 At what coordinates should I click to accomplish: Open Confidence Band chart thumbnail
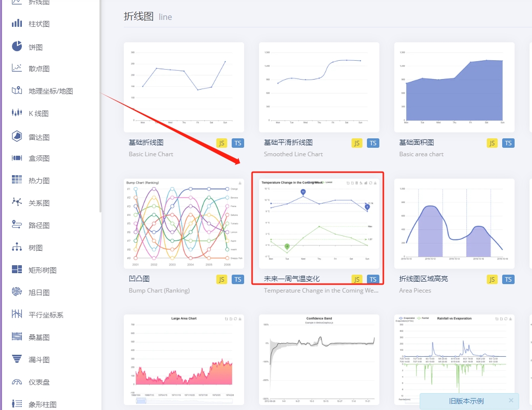pos(319,360)
